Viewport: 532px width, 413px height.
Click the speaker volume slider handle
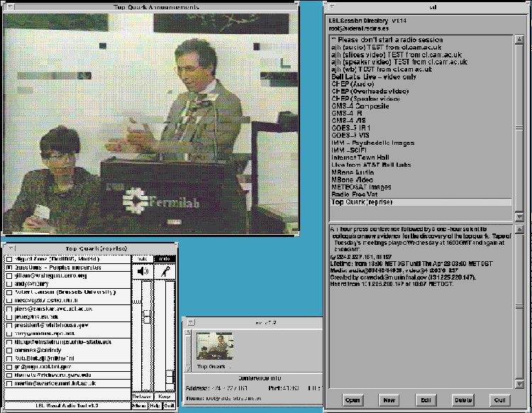coord(148,316)
